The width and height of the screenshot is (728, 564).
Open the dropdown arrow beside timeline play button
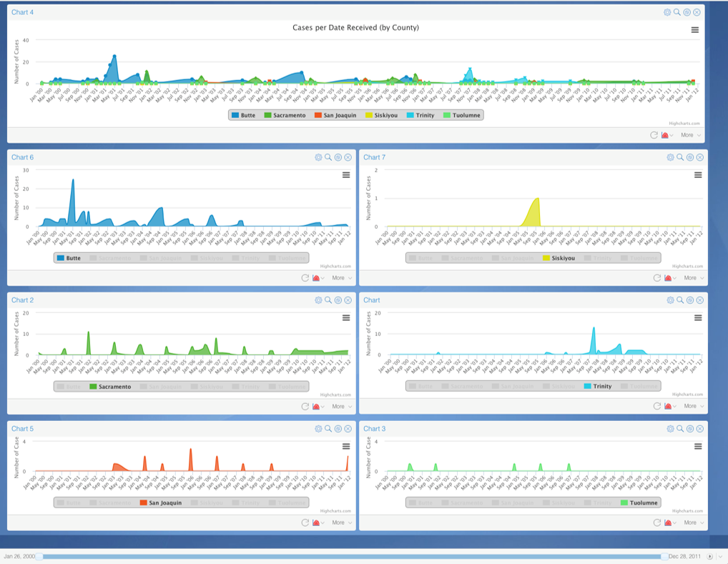[x=720, y=556]
